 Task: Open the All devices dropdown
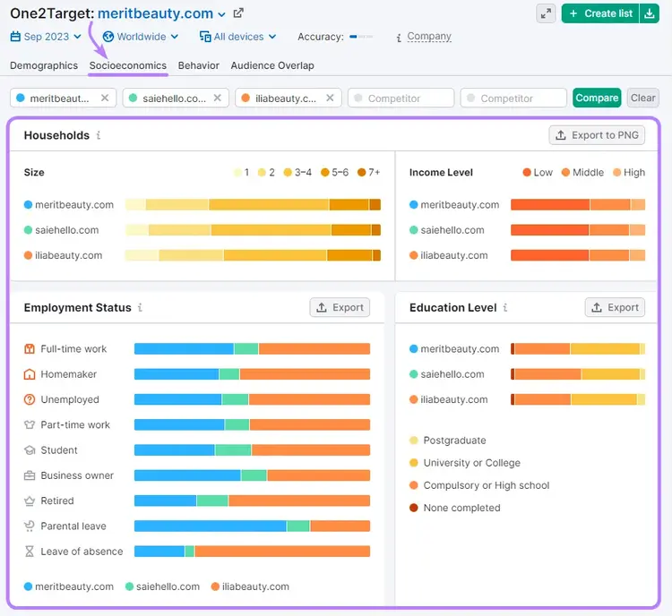[237, 37]
